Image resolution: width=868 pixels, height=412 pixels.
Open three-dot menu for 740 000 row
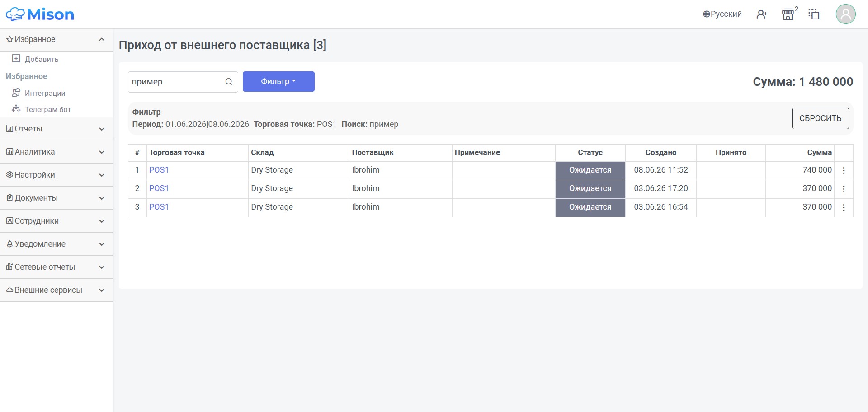click(844, 170)
